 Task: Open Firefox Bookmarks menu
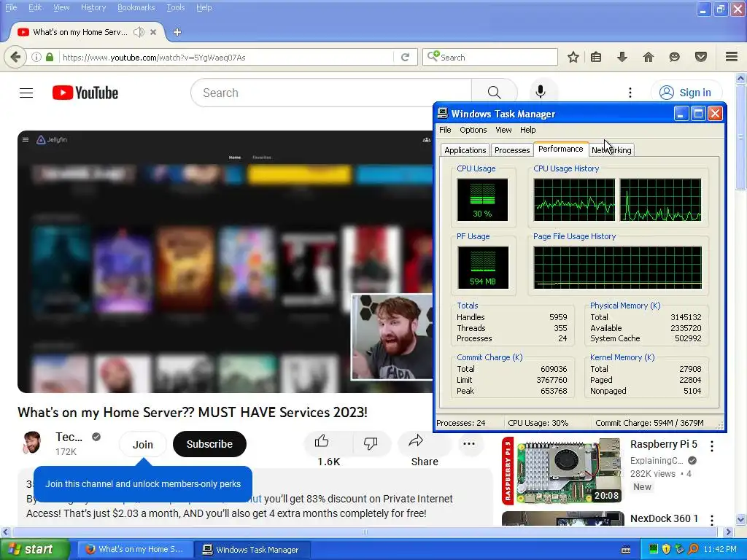point(136,7)
